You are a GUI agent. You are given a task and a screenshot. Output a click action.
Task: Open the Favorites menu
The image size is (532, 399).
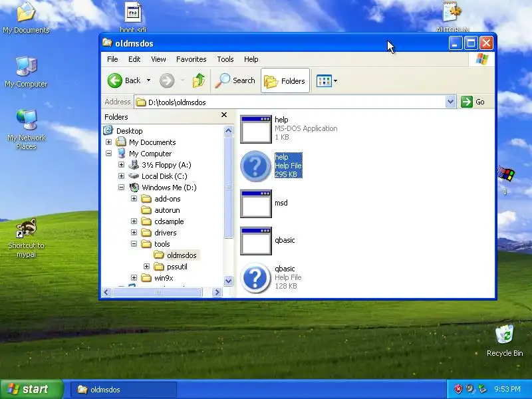[192, 59]
